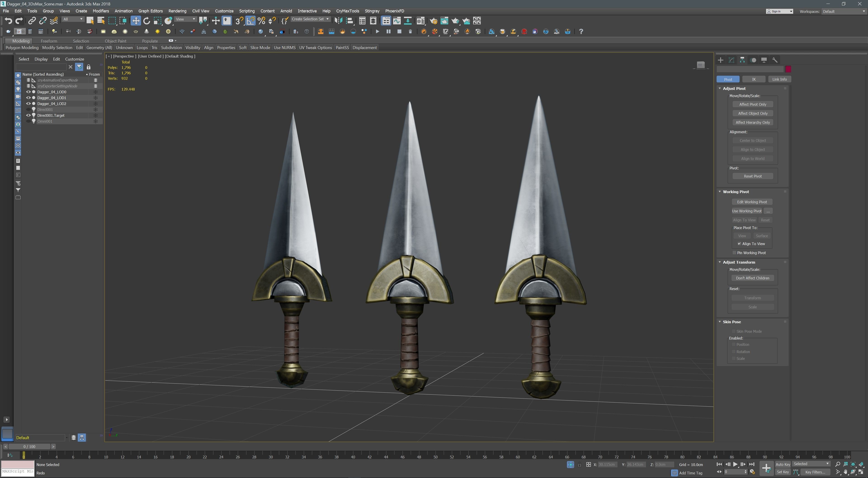This screenshot has width=868, height=478.
Task: Enable the Pin Working Pivot checkbox
Action: point(734,253)
